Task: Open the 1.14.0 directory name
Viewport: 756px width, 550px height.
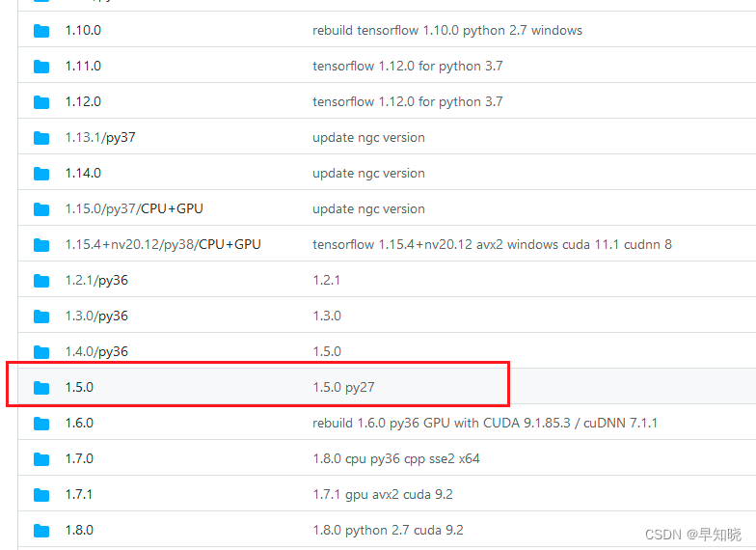Action: (x=83, y=174)
